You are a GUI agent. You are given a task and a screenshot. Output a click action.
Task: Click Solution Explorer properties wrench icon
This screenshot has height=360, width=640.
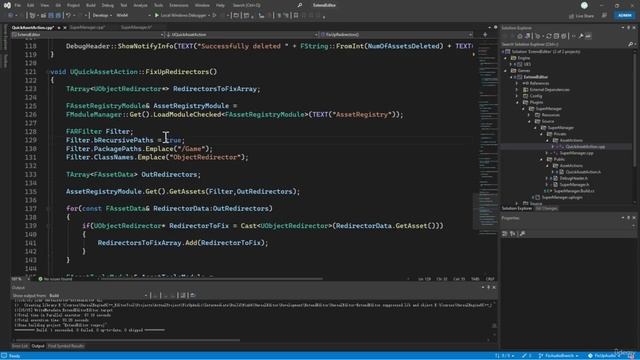[x=580, y=36]
